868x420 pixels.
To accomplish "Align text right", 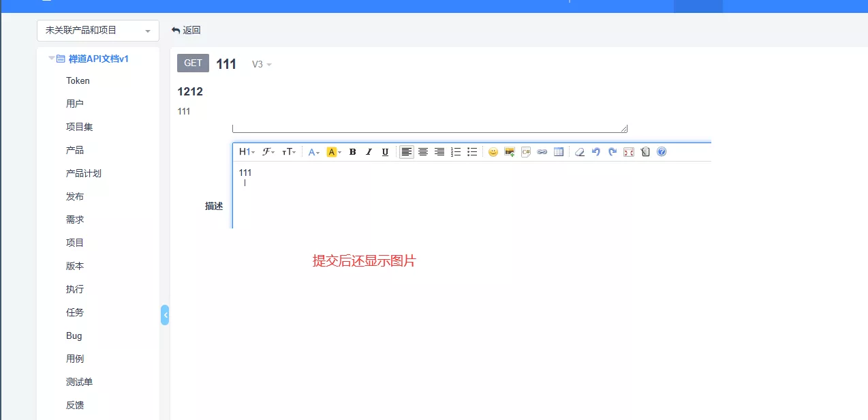I will pyautogui.click(x=439, y=152).
